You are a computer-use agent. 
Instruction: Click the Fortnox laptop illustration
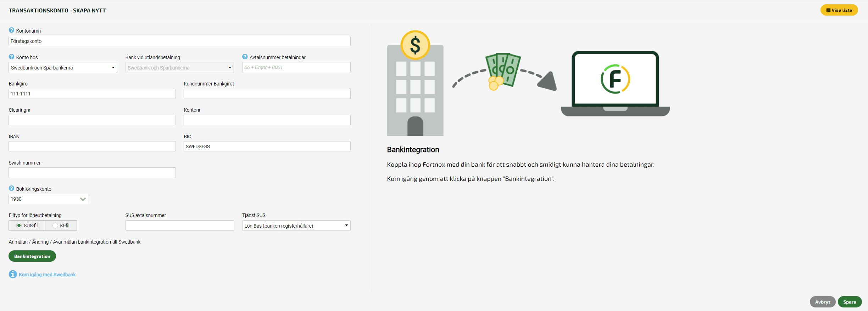pos(615,84)
